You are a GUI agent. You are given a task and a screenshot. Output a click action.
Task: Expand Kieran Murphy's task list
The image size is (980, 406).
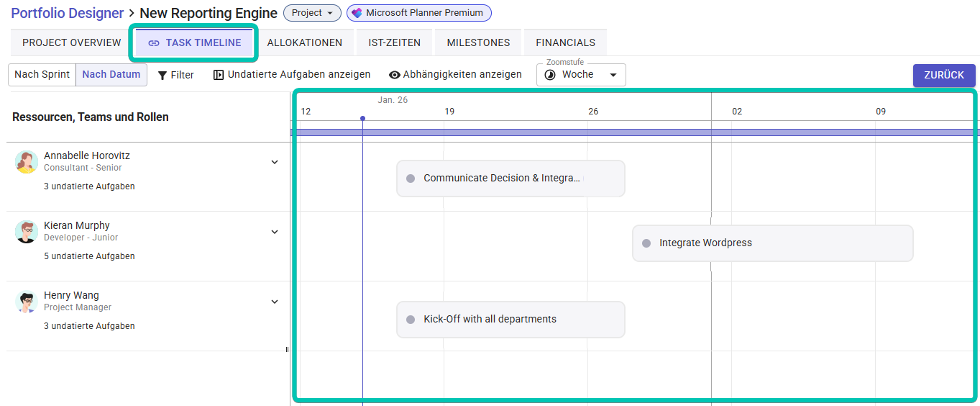click(x=275, y=232)
